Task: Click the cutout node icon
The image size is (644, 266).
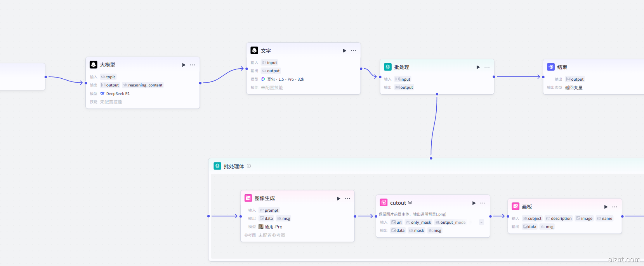Action: click(384, 202)
